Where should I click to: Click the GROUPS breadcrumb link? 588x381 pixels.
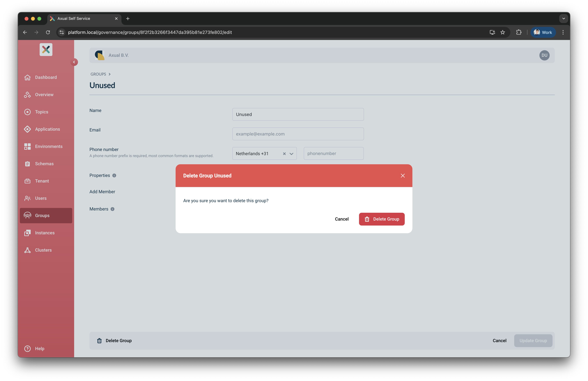[x=98, y=74]
